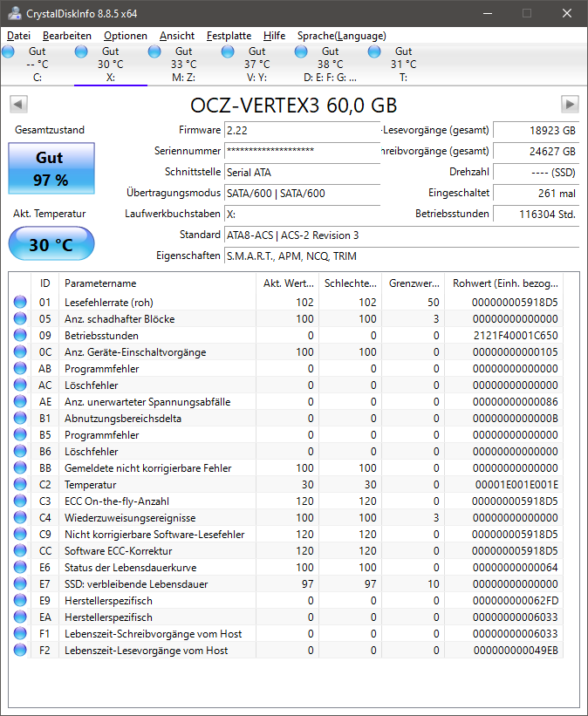Click status icon for C4 Wiederzuweisungsereignisse
This screenshot has width=588, height=716.
(20, 517)
